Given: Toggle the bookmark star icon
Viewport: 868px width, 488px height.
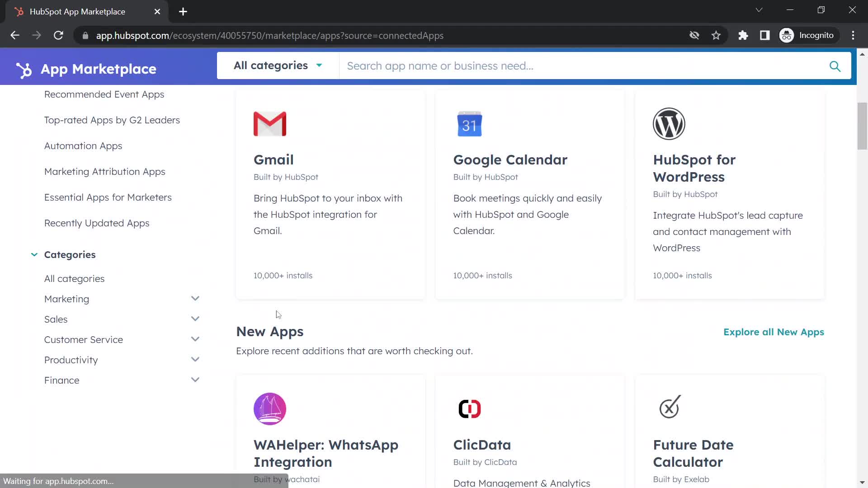Looking at the screenshot, I should (x=717, y=35).
